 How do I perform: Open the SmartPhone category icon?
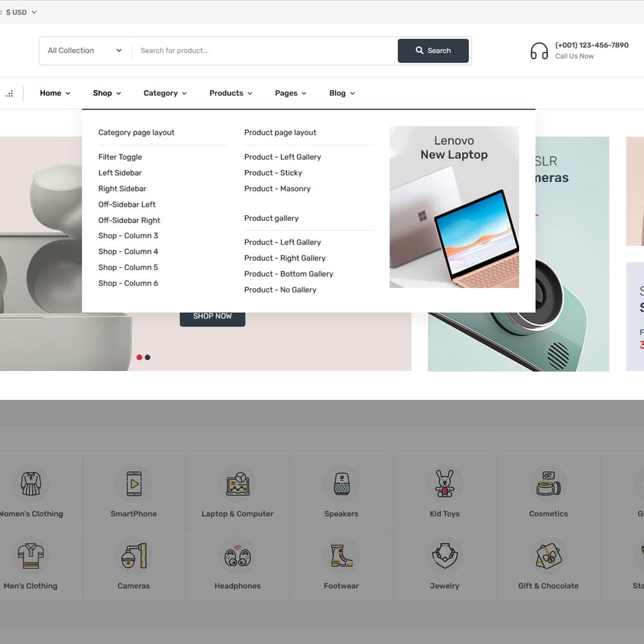click(134, 484)
